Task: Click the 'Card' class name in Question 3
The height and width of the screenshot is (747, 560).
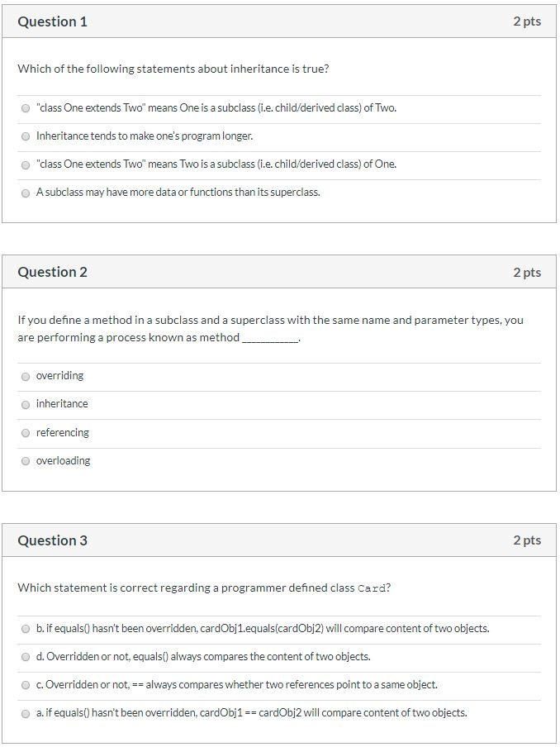Action: [373, 588]
